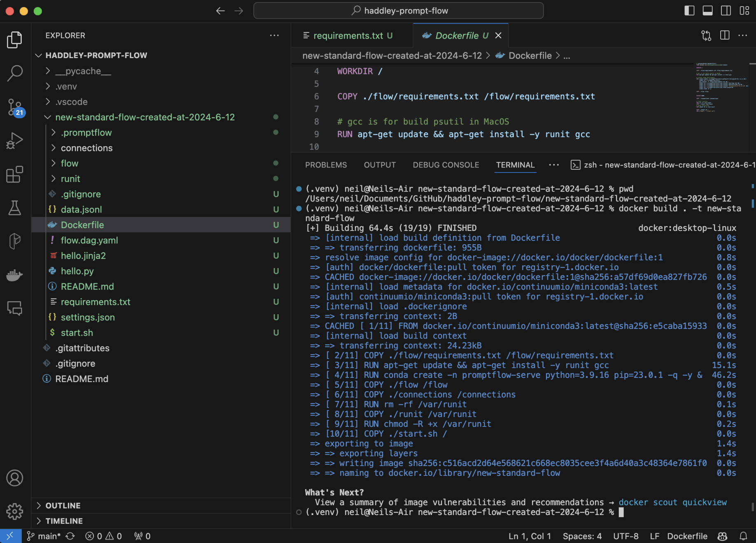
Task: Split the editor to the right
Action: (x=725, y=35)
